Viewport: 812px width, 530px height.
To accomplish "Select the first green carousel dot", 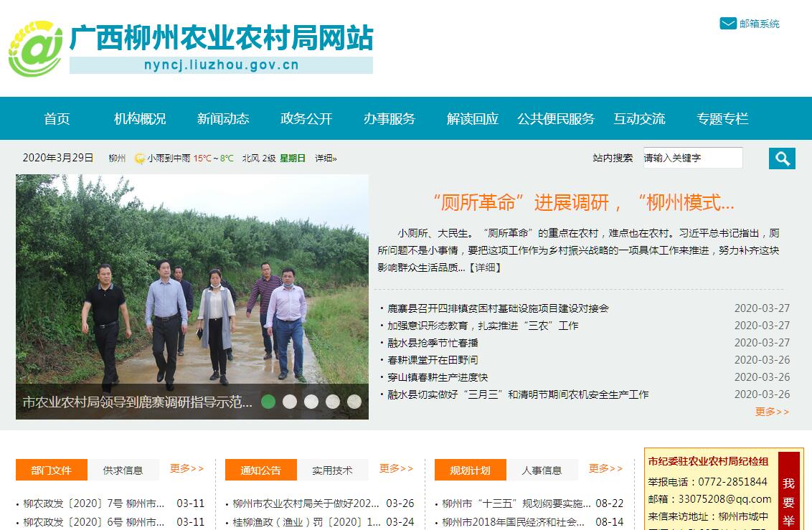I will point(268,402).
